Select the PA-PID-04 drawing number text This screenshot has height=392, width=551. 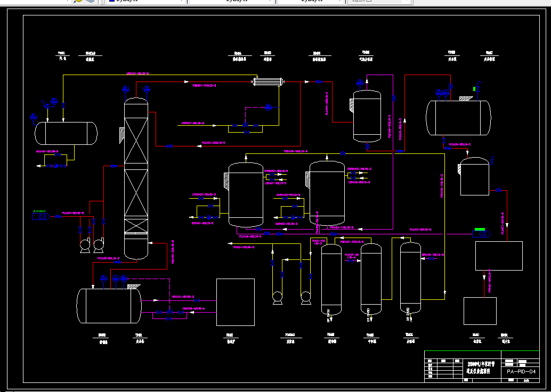pos(521,371)
